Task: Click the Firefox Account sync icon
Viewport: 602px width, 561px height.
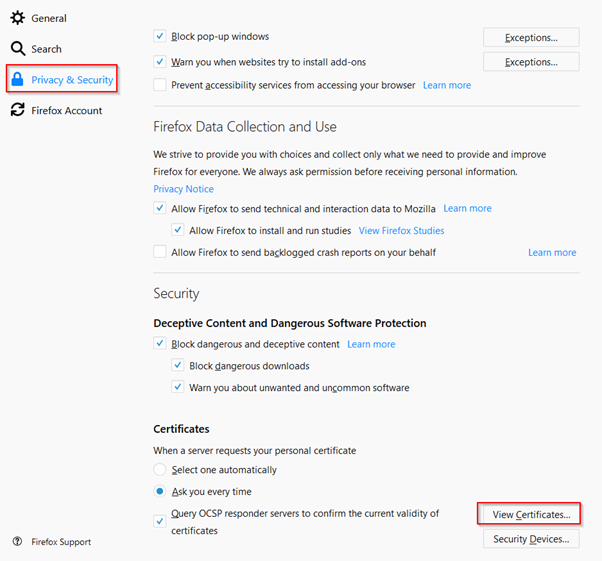Action: tap(17, 111)
